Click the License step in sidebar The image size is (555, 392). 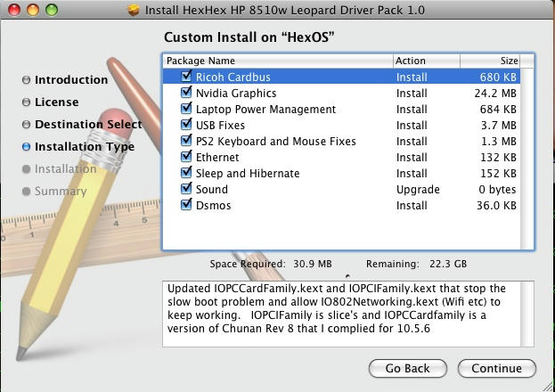[x=57, y=102]
